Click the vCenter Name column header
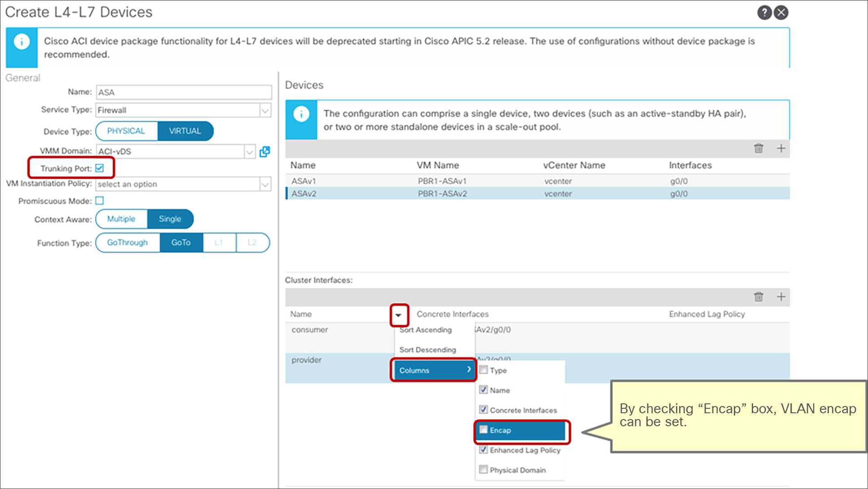The height and width of the screenshot is (489, 868). click(574, 165)
